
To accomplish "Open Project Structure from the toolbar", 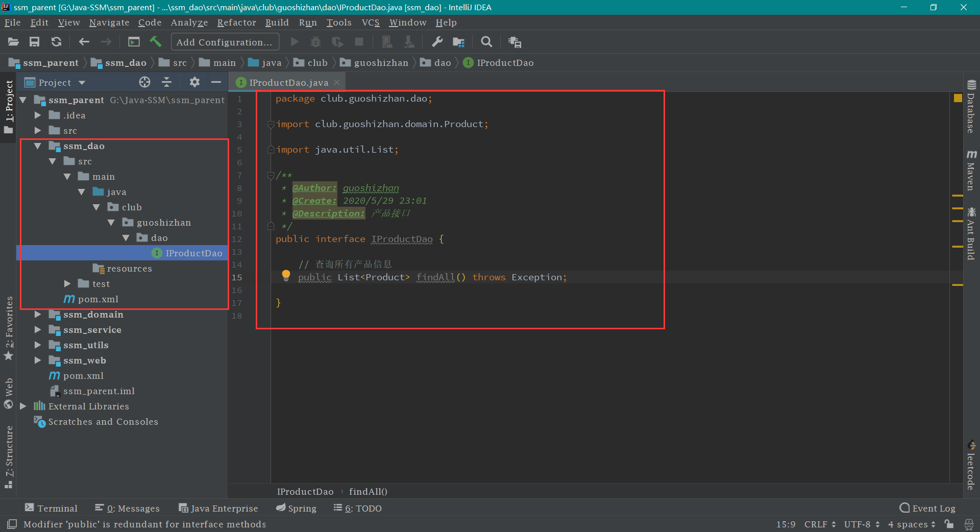I will [458, 42].
